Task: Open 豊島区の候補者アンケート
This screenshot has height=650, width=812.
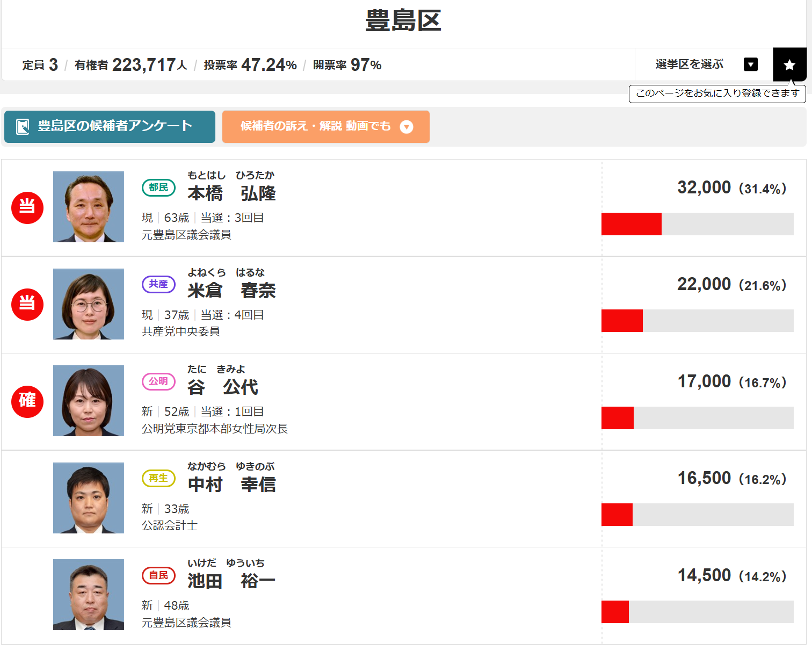Action: click(110, 127)
